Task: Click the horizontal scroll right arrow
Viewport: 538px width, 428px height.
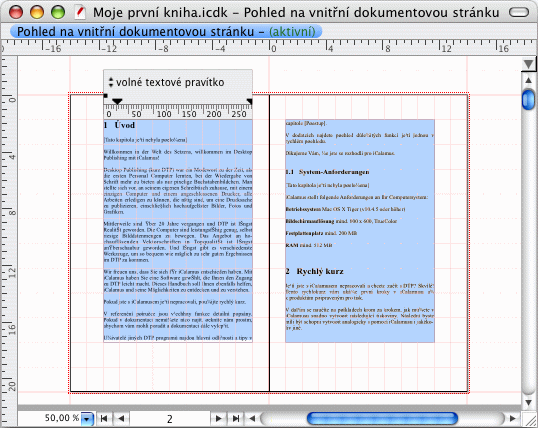Action: [513, 418]
